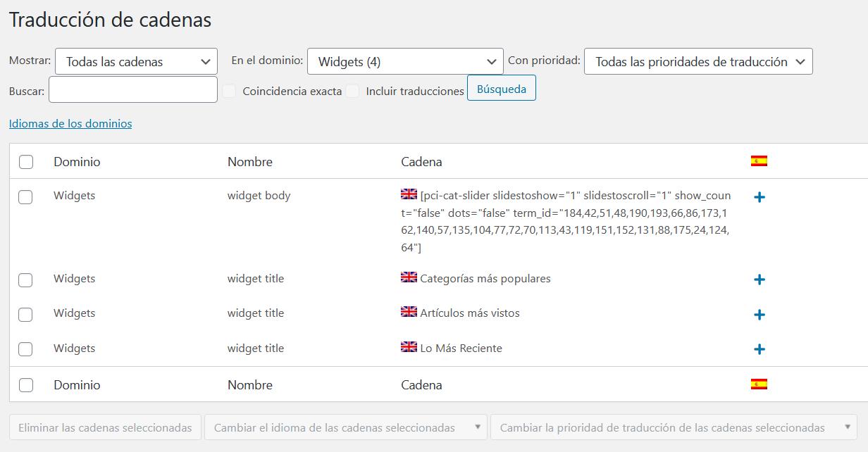
Task: Focus the 'Buscar' text input field
Action: 133,90
